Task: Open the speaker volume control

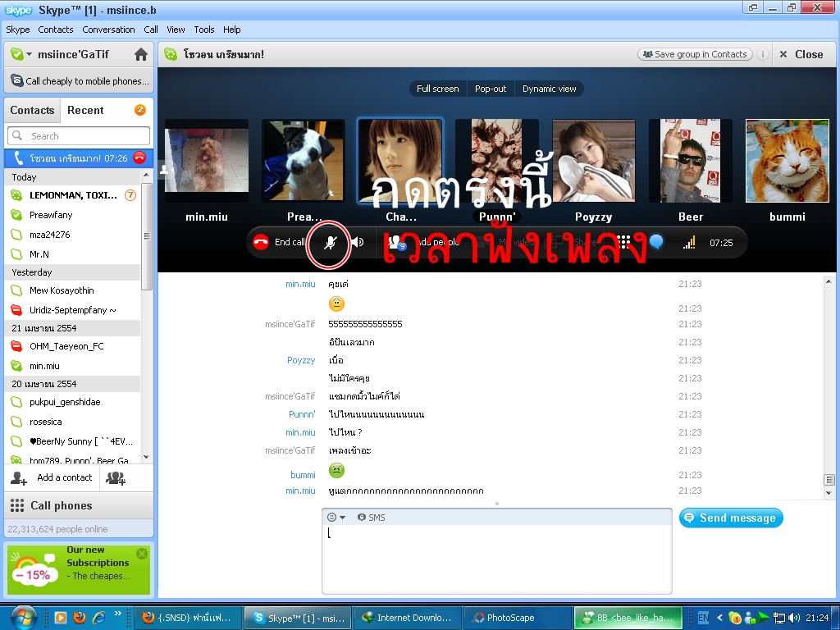Action: tap(358, 242)
